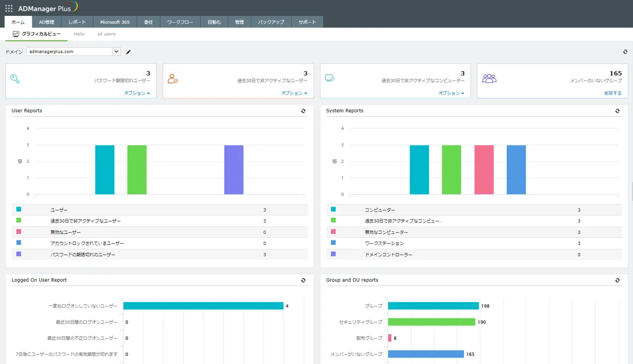Click the pink 無効なコンピューター legend swatch
Image resolution: width=633 pixels, height=364 pixels.
click(x=333, y=232)
